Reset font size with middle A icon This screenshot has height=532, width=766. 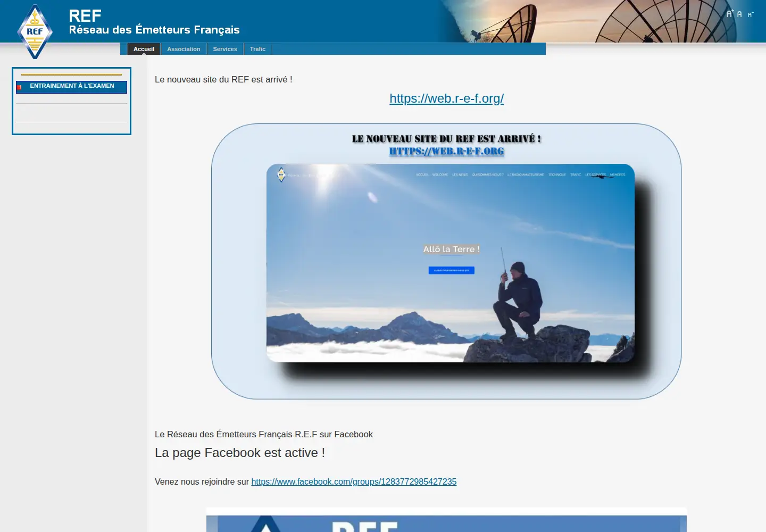point(739,14)
